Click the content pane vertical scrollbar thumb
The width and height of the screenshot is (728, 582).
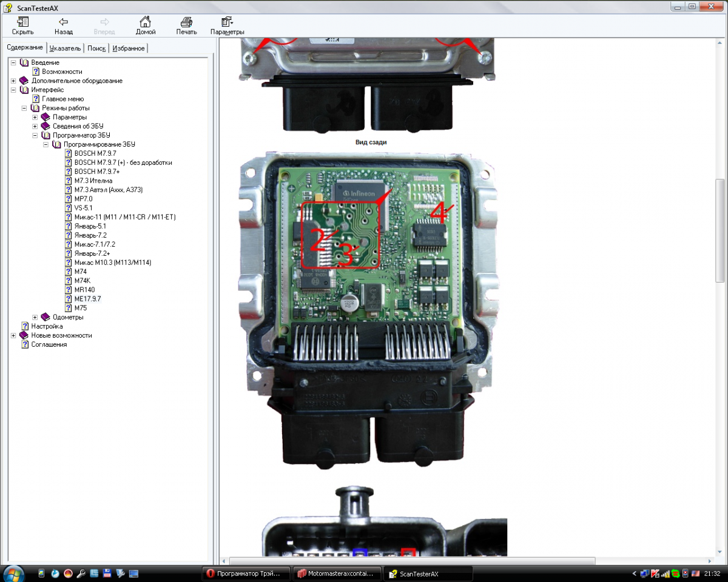[720, 230]
